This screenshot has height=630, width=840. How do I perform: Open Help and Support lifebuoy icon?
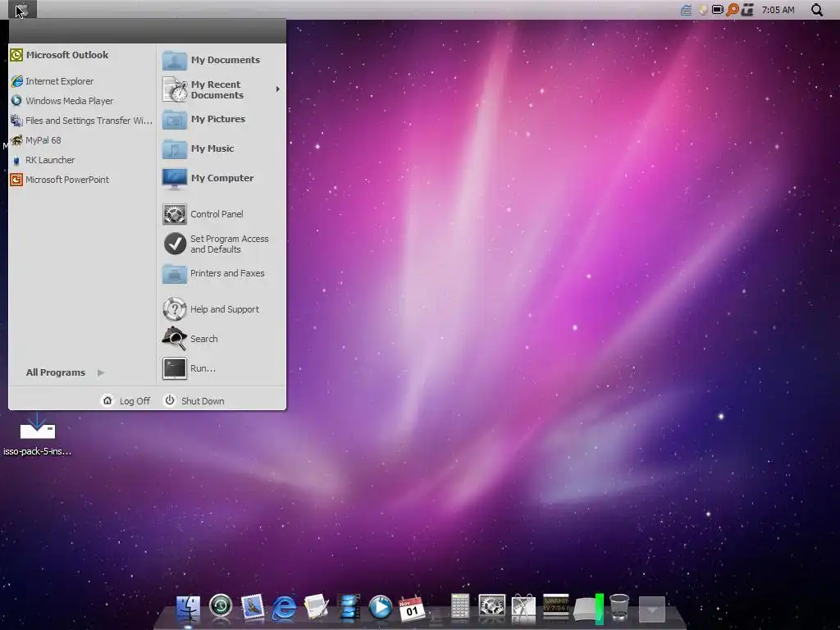tap(175, 309)
